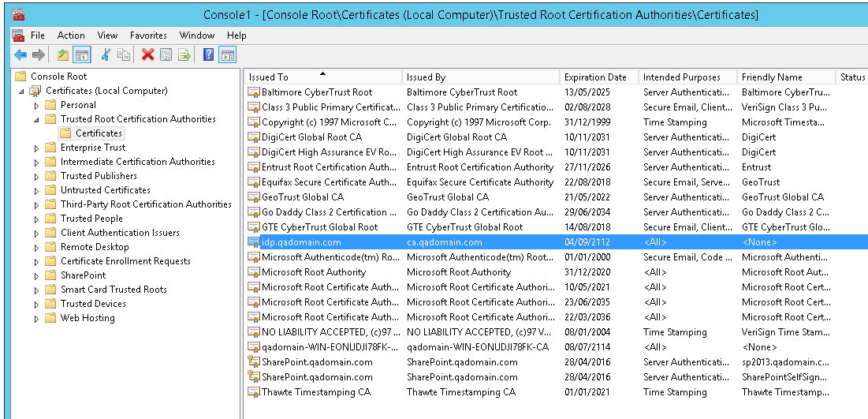The width and height of the screenshot is (868, 419).
Task: Click the Back arrow in the toolbar
Action: (20, 54)
